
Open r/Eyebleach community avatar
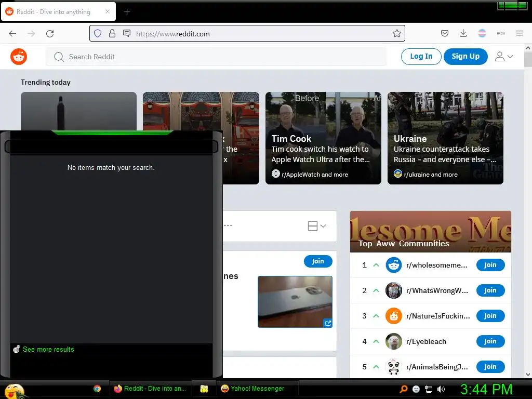coord(394,341)
